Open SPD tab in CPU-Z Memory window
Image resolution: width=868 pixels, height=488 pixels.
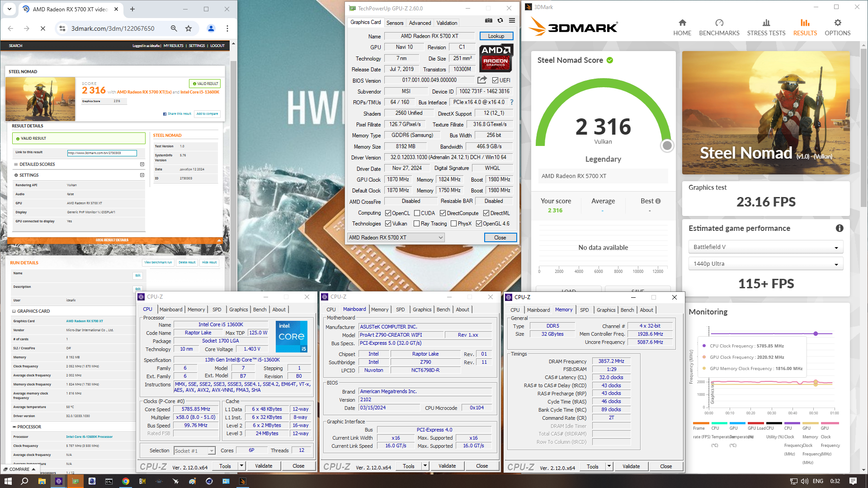[584, 310]
